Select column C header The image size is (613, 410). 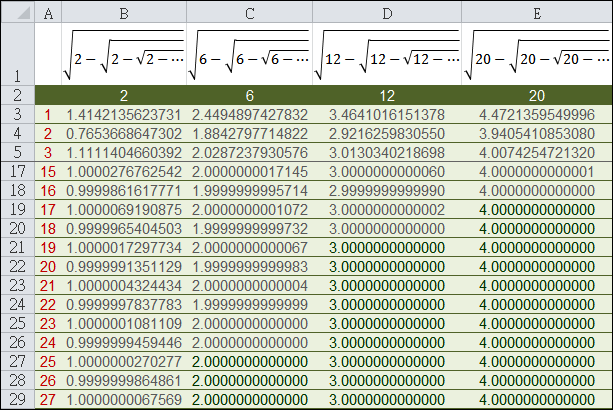[x=249, y=13]
